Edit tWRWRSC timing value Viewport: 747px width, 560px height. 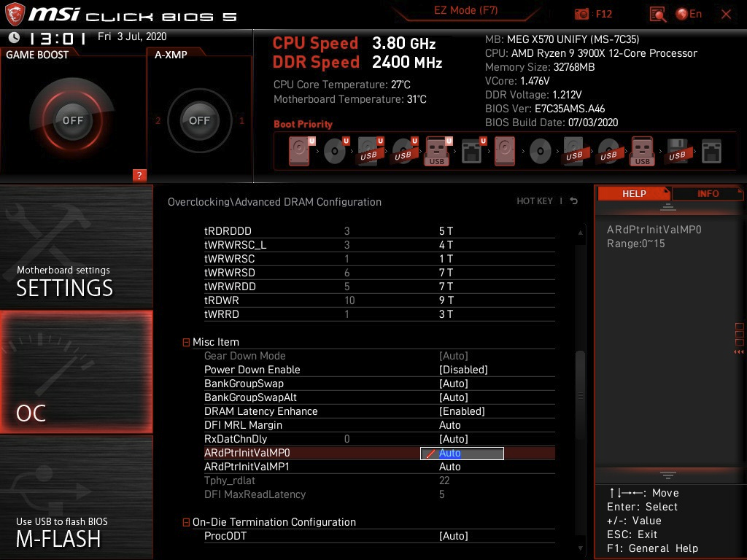(446, 259)
